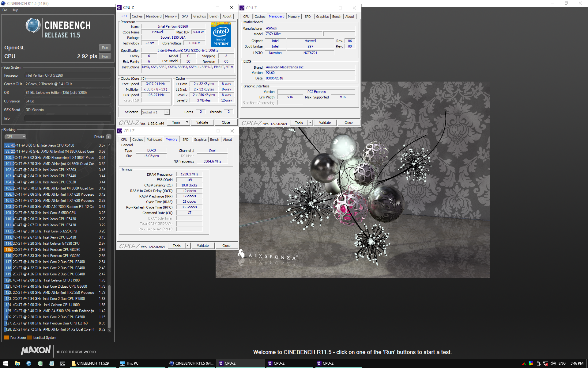This screenshot has width=588, height=368.
Task: Open the green notepad taskbar icon
Action: [40, 363]
